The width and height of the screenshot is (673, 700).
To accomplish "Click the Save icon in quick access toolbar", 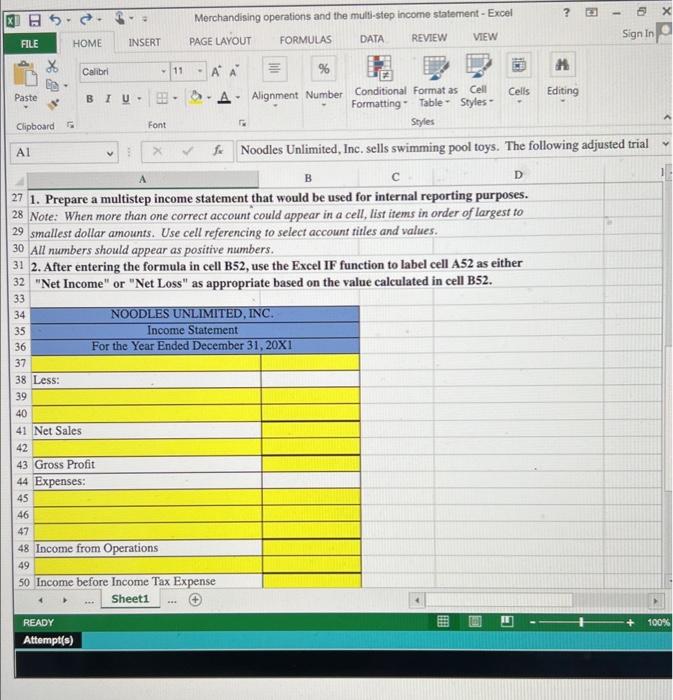I will tap(35, 20).
